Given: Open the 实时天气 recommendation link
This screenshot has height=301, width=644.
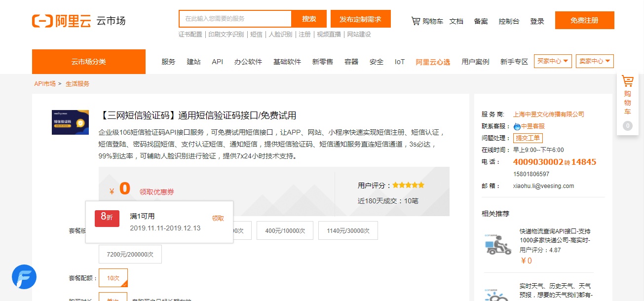Looking at the screenshot, I should click(556, 290).
